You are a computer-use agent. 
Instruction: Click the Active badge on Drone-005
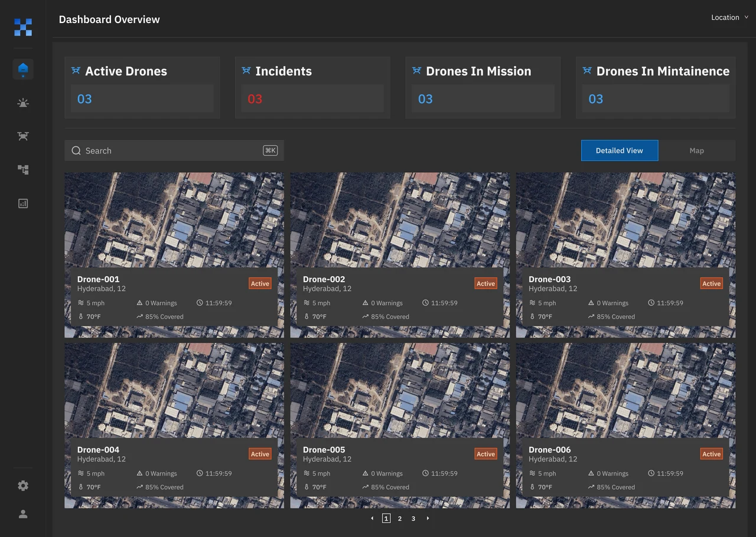click(485, 454)
